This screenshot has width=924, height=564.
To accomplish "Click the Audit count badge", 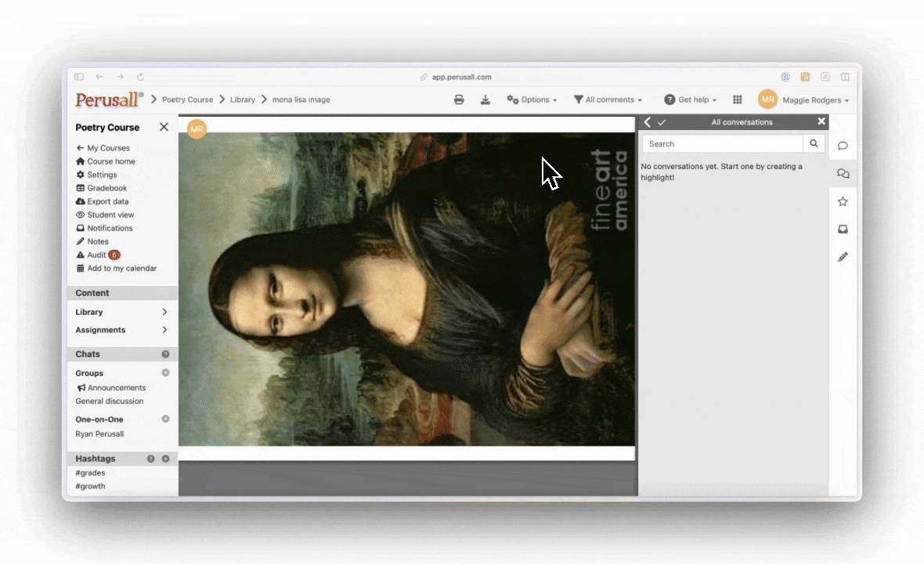I will click(114, 255).
